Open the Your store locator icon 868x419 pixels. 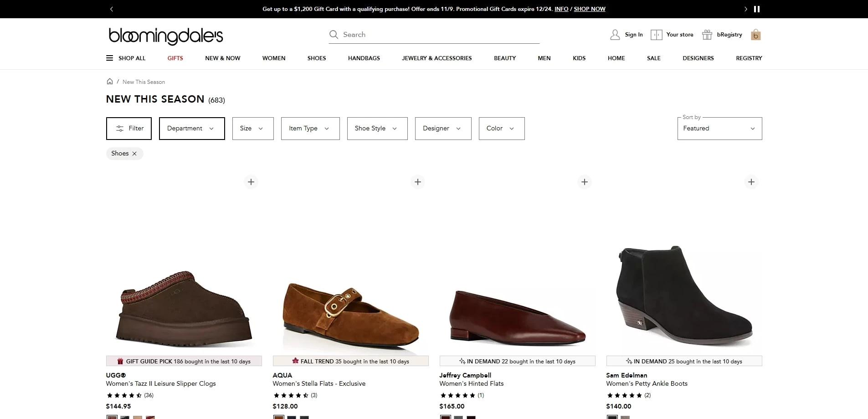coord(657,35)
